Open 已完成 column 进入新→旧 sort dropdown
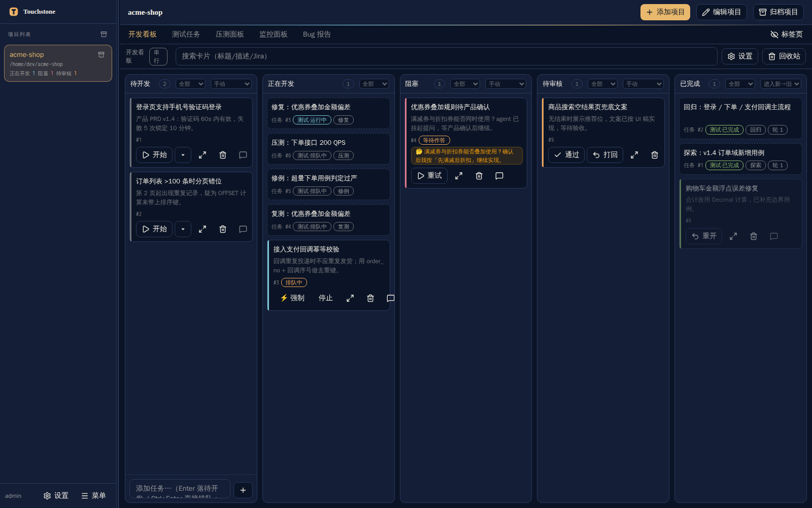 (781, 84)
